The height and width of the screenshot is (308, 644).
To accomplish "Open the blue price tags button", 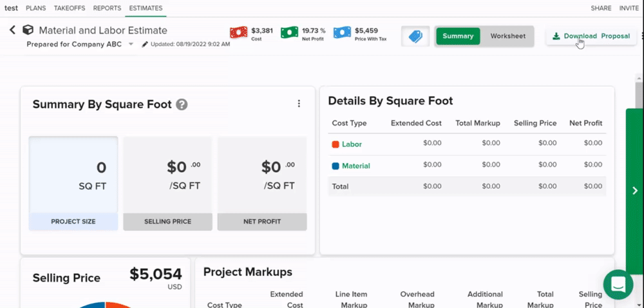I will 415,36.
